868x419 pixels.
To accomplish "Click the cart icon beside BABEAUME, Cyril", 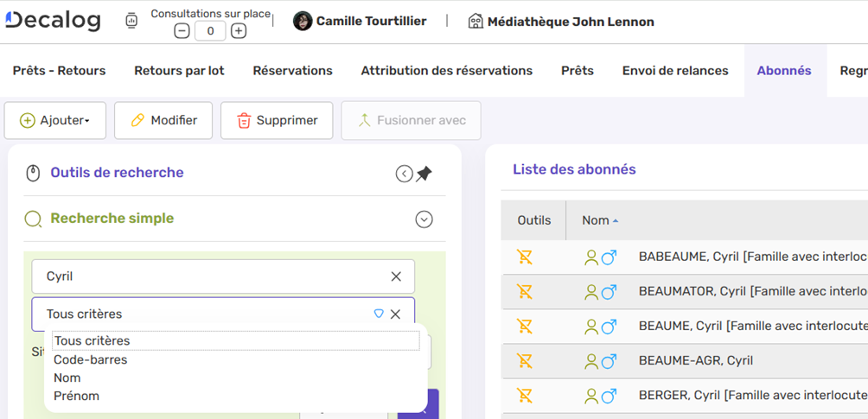I will [x=524, y=257].
